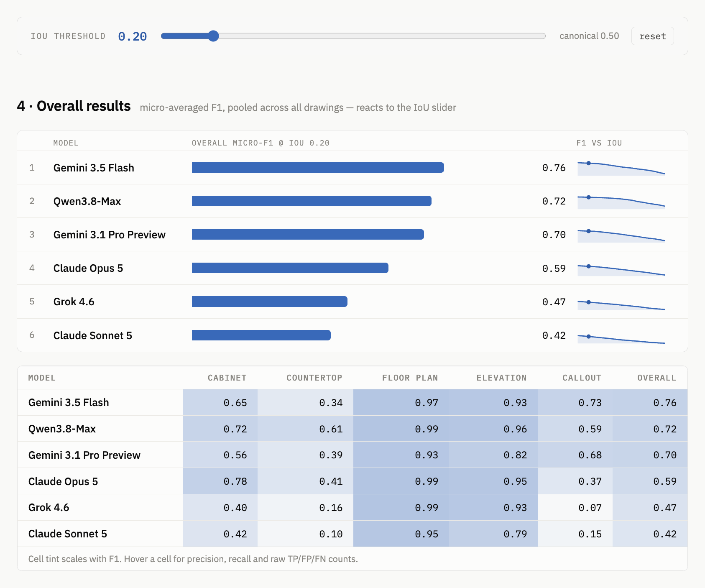
Task: Click Grok 4.6 overall cell 0.47
Action: coord(650,508)
